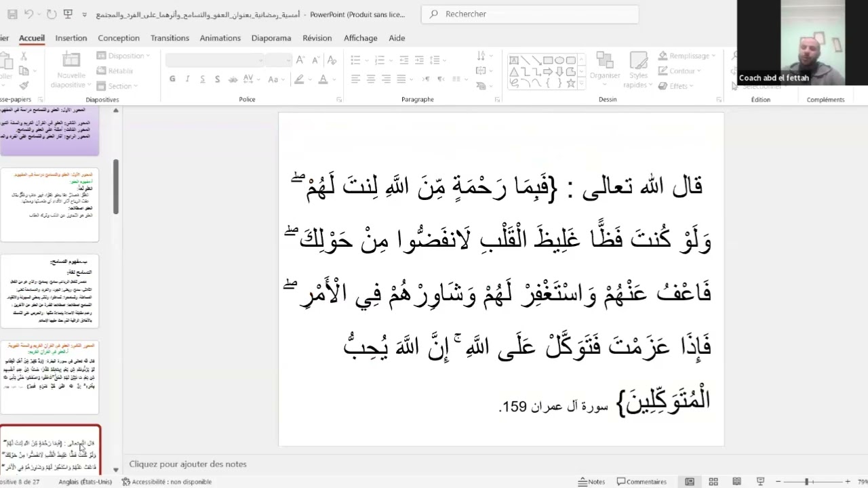Switch to Normal view in status bar
Screen dimensions: 868x488
click(690, 482)
